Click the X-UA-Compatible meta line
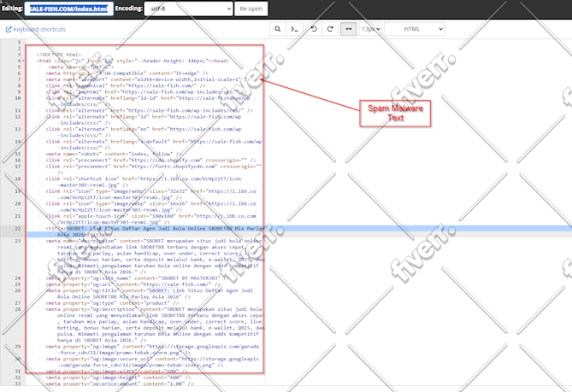The width and height of the screenshot is (572, 392). coord(127,73)
